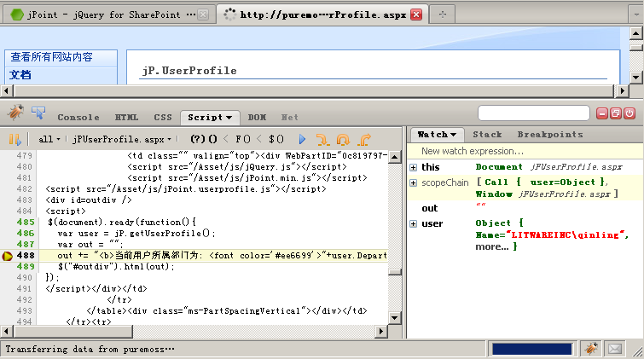Click the page load progress bar
The height and width of the screenshot is (359, 644).
tap(532, 349)
